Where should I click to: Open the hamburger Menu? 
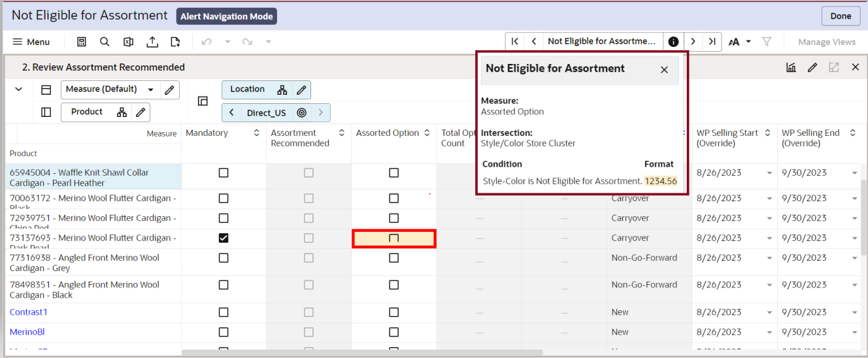point(31,42)
